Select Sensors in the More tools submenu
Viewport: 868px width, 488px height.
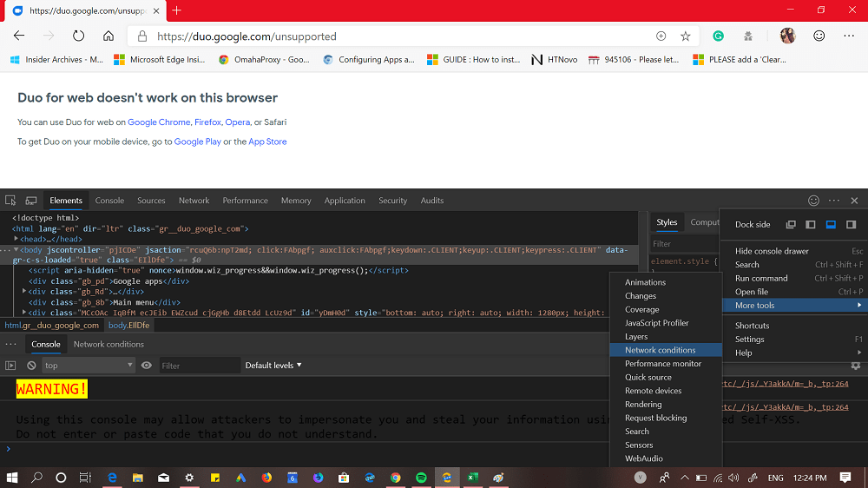pyautogui.click(x=666, y=445)
